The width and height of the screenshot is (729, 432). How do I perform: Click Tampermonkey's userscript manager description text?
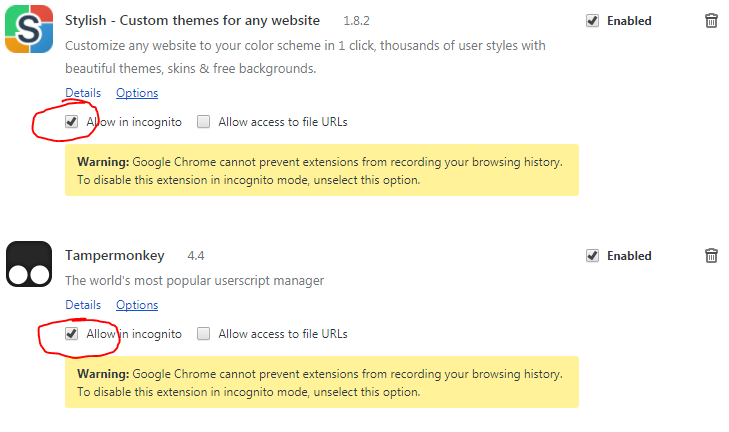tap(194, 281)
